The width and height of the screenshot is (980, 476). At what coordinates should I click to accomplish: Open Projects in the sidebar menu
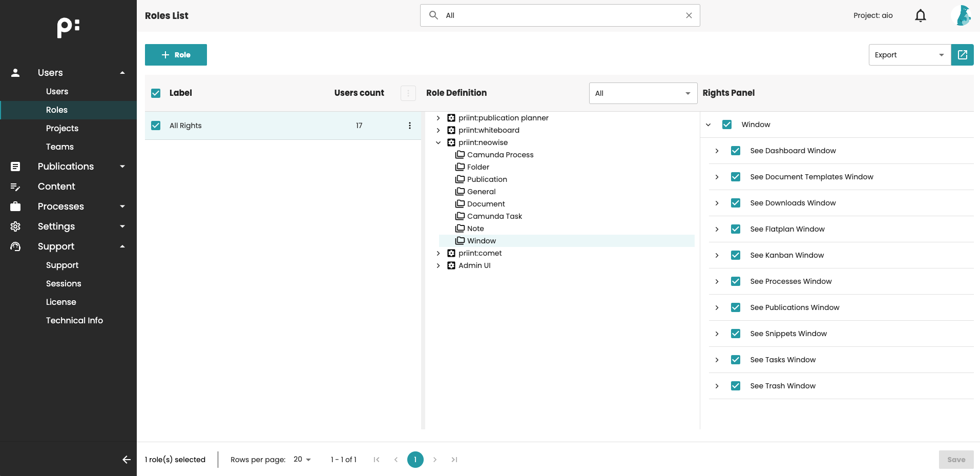tap(62, 128)
